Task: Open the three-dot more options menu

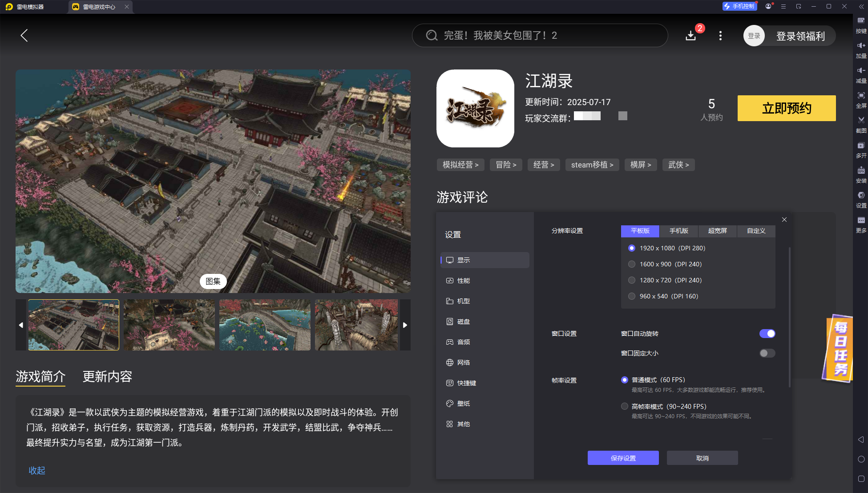Action: 720,36
